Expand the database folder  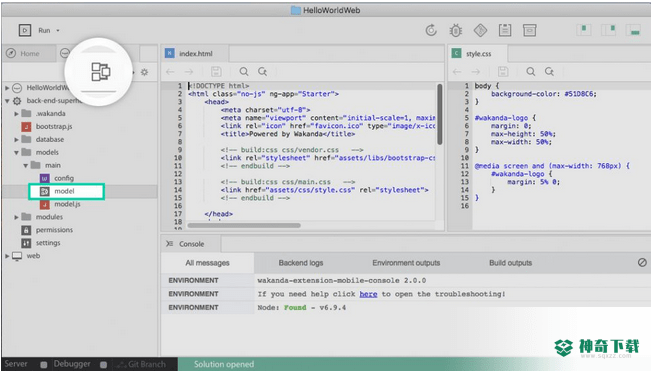coord(16,139)
